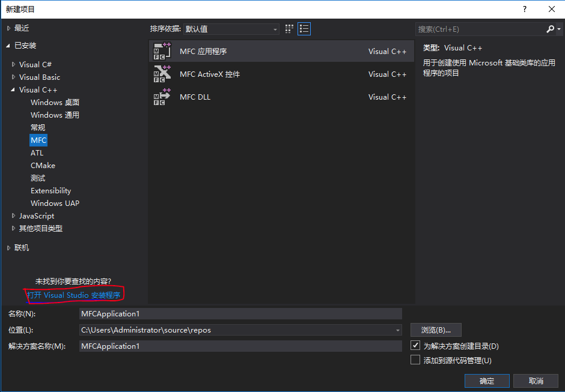
Task: Collapse the 已安装 node
Action: pos(8,46)
